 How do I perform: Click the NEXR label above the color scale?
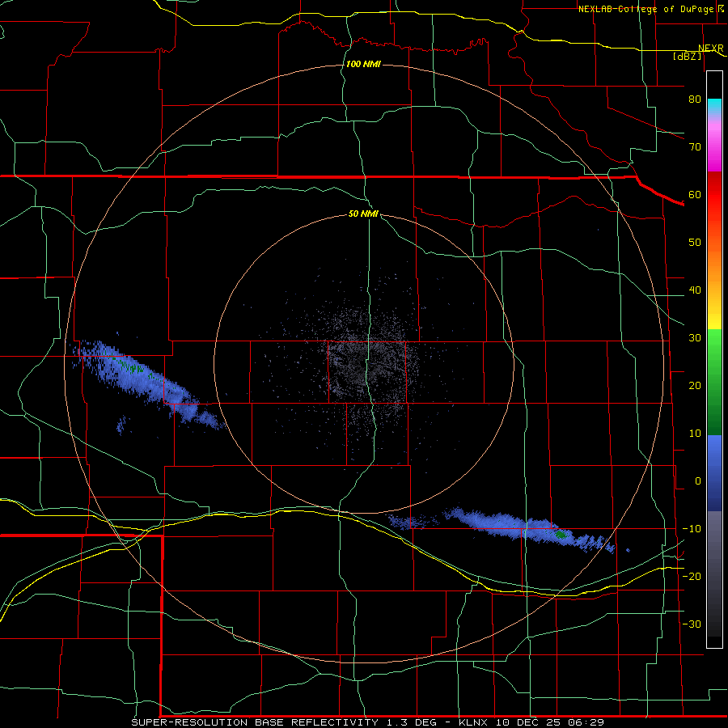point(710,49)
